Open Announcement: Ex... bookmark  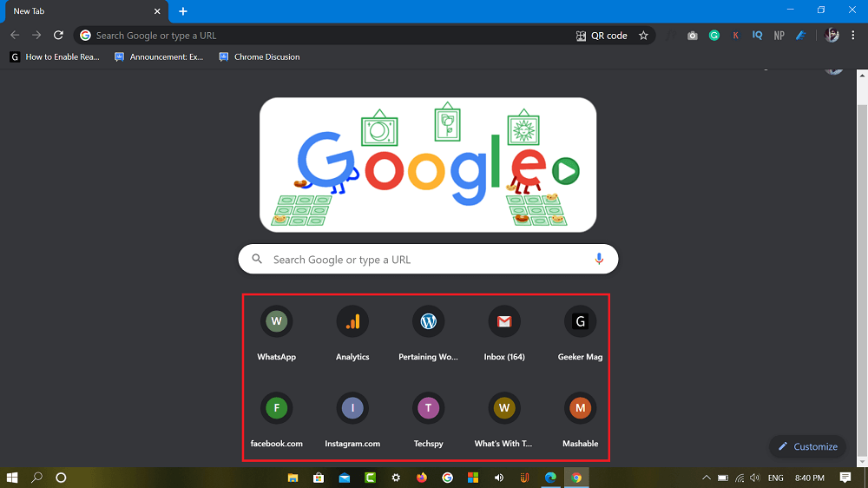coord(159,56)
